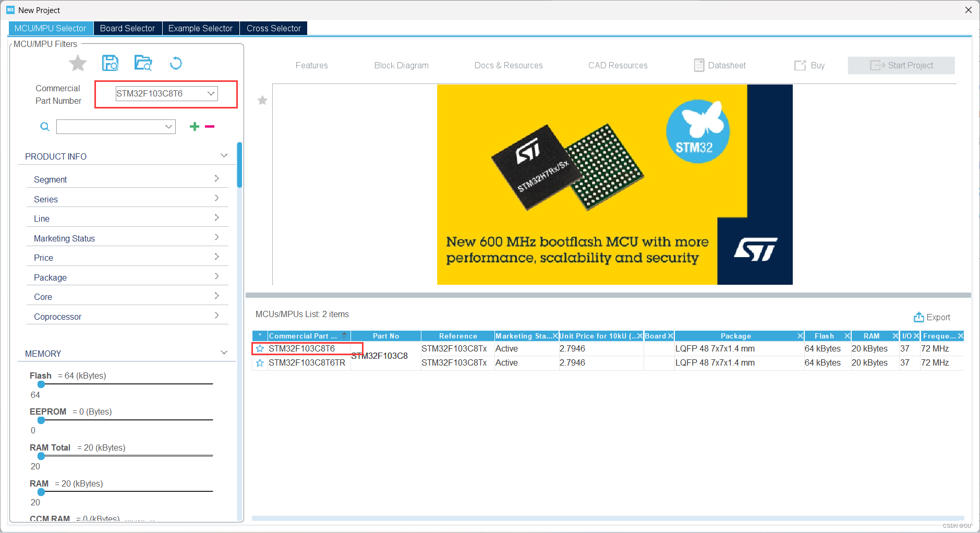Image resolution: width=980 pixels, height=533 pixels.
Task: Click the Buy button
Action: 809,65
